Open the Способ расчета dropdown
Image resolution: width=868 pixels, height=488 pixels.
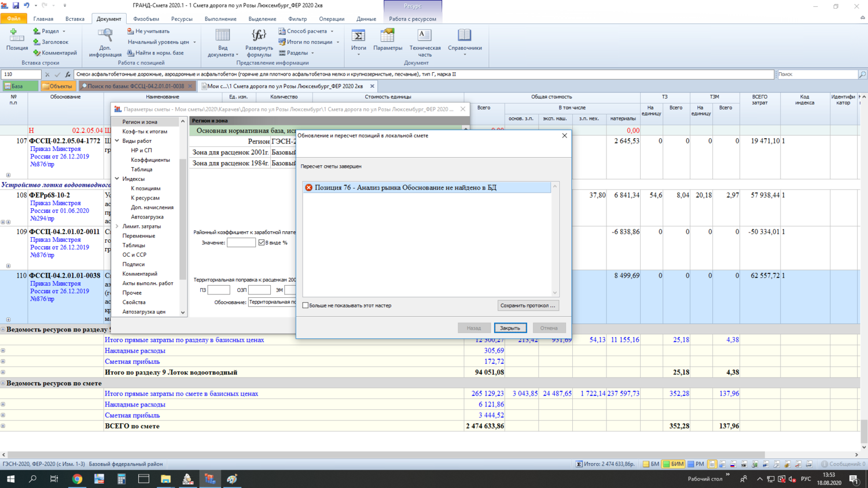306,31
